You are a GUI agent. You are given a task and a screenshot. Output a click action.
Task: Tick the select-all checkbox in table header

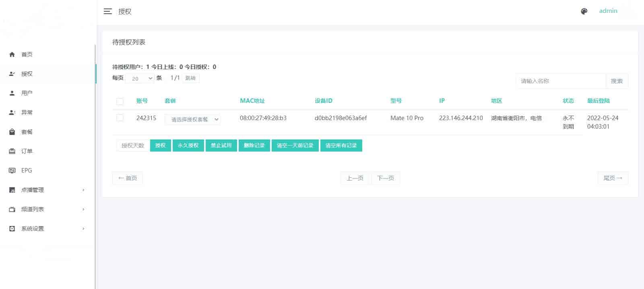[x=120, y=101]
